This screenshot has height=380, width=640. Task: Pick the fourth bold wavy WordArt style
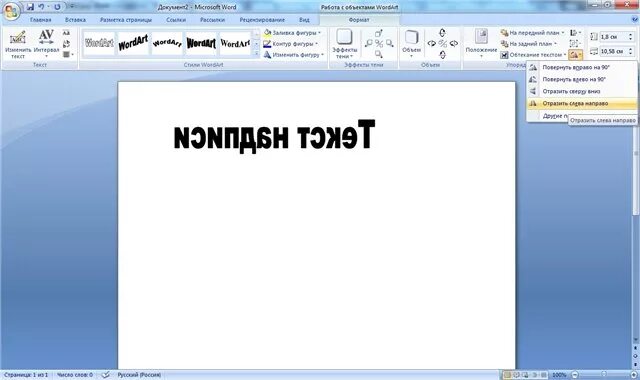[201, 43]
